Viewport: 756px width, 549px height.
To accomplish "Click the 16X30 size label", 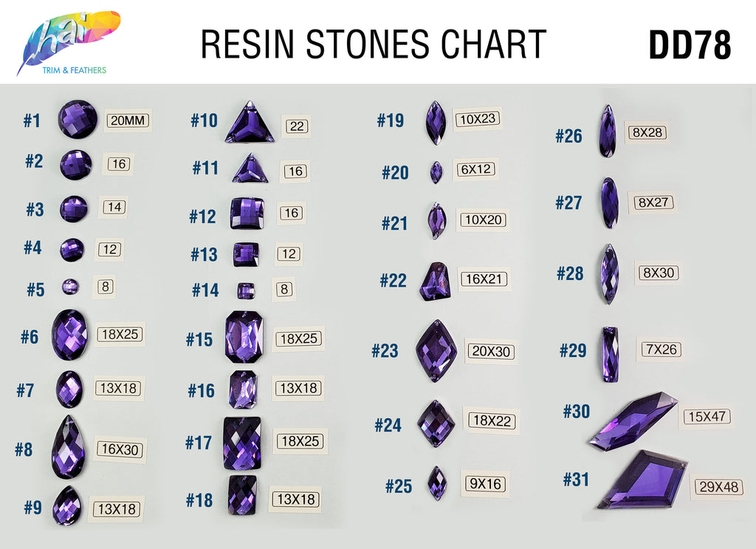I will pos(120,450).
